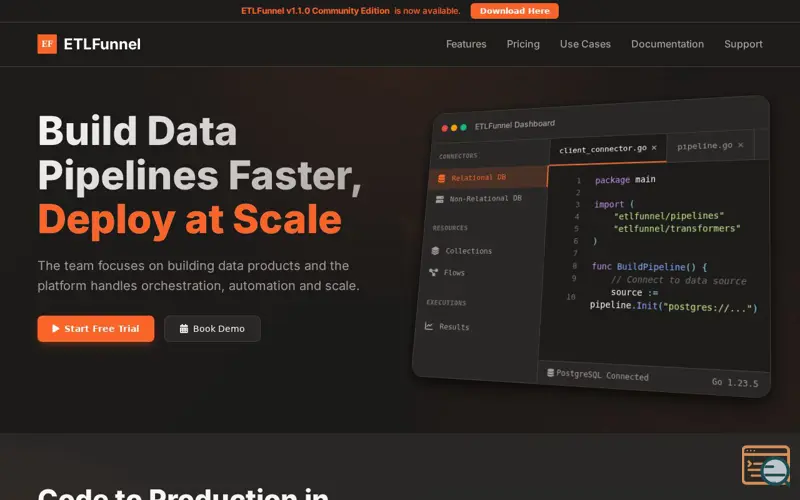
Task: Click the RESOURCES section header
Action: point(450,228)
